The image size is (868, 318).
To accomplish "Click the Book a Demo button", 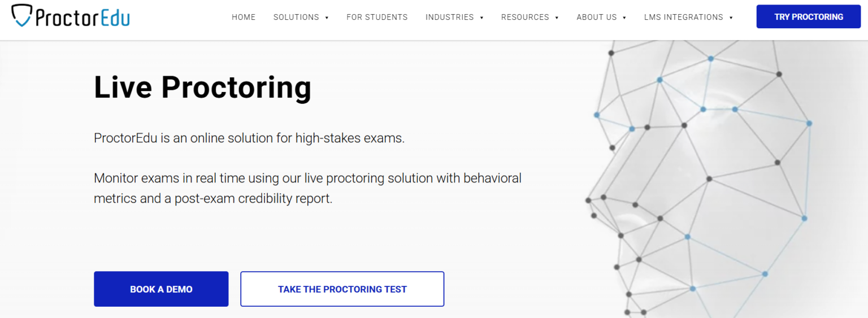I will (161, 289).
